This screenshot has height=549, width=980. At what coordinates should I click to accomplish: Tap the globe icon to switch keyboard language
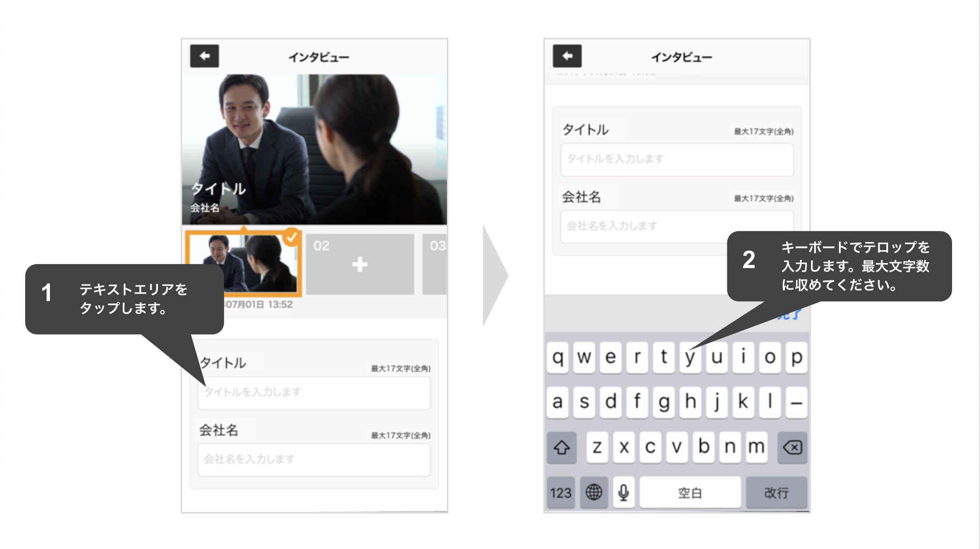point(594,493)
